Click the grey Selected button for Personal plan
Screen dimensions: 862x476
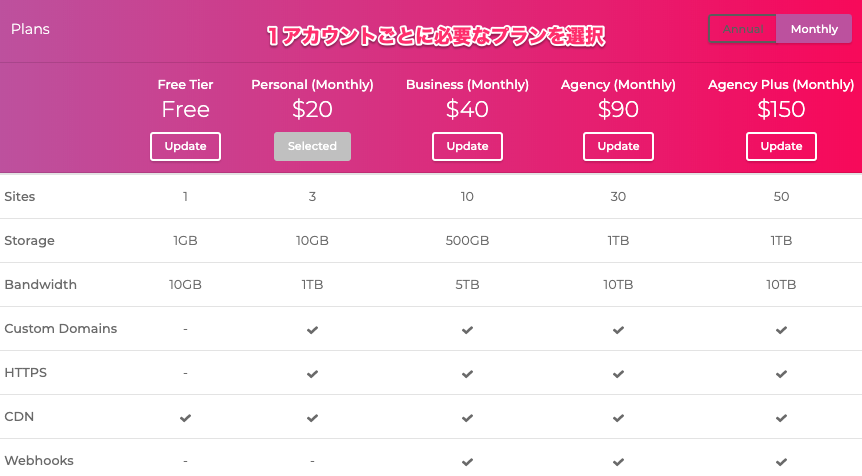point(312,146)
